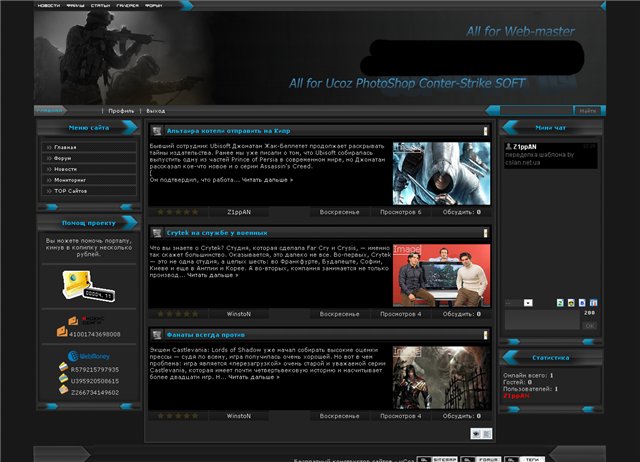
Task: Click the red Z1ppAN user in statistics
Action: (x=516, y=396)
